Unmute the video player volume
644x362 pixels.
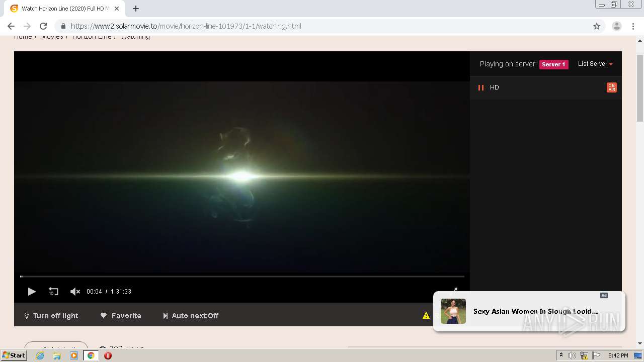(x=75, y=292)
